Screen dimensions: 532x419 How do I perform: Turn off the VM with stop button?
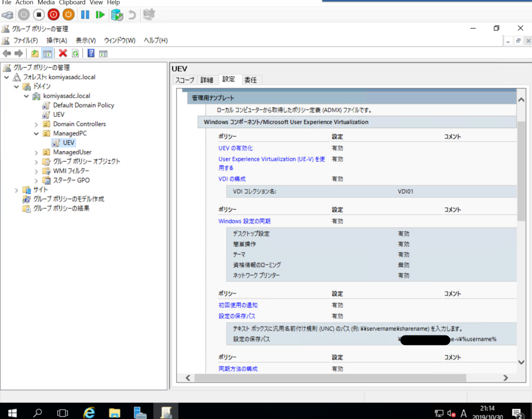click(x=39, y=15)
